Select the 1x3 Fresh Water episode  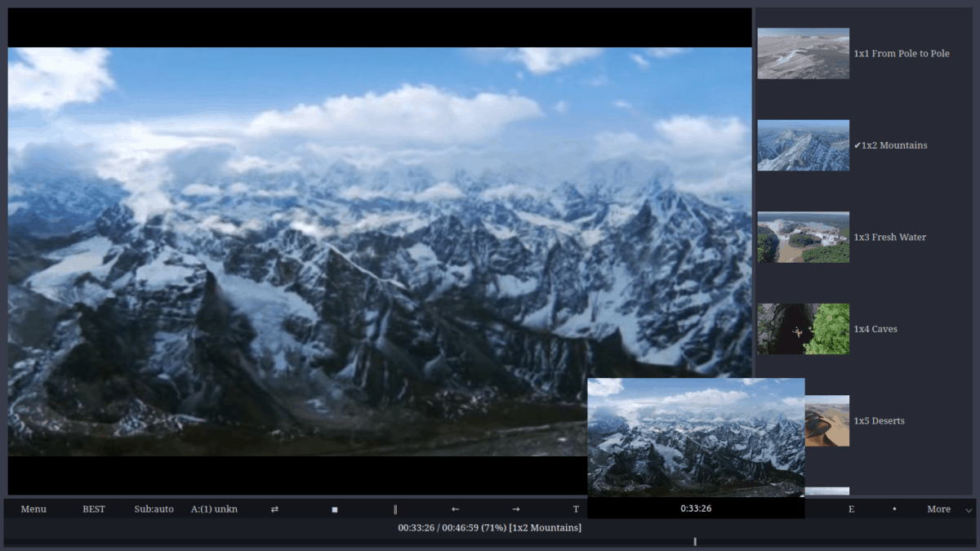[889, 237]
